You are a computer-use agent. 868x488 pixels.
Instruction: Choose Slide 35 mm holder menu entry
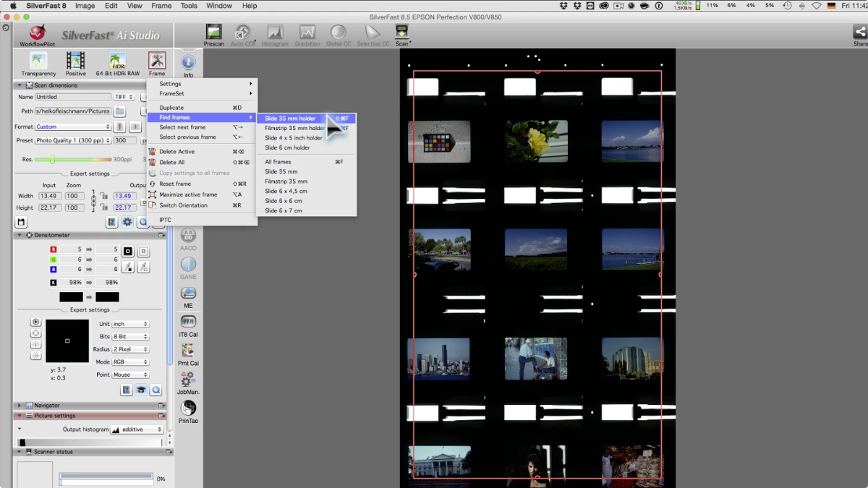coord(290,119)
